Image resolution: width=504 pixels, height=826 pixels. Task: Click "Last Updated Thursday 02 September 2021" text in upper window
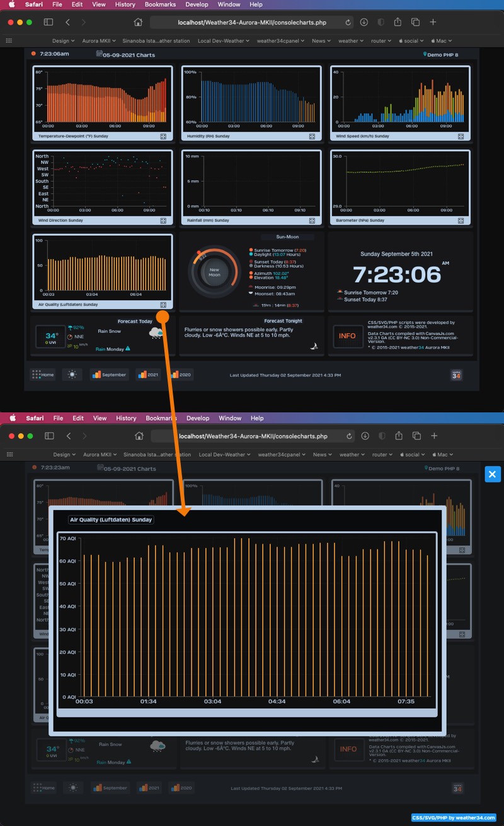285,375
